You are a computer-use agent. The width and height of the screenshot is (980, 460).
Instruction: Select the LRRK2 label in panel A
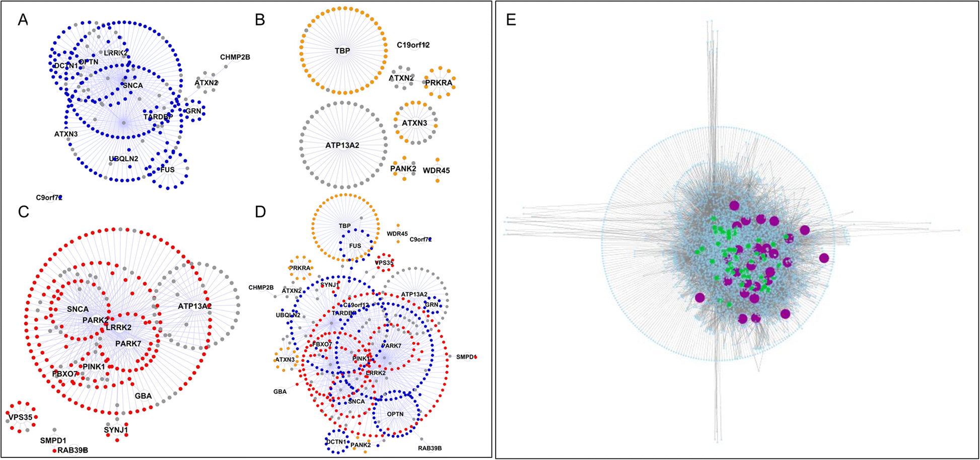click(116, 53)
